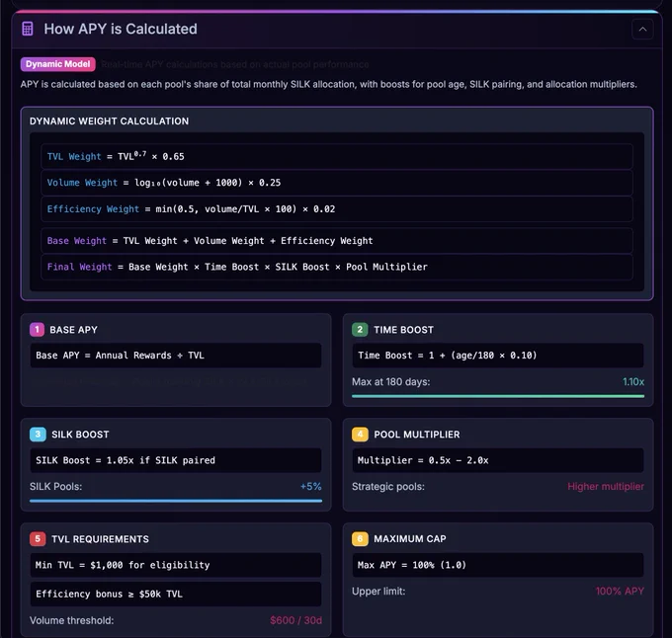Screen dimensions: 672x638
Task: Click the Dynamic Model badge
Action: [x=58, y=64]
